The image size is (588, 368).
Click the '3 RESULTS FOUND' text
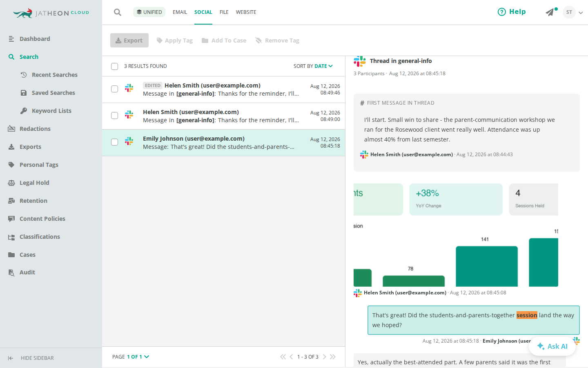(x=145, y=66)
